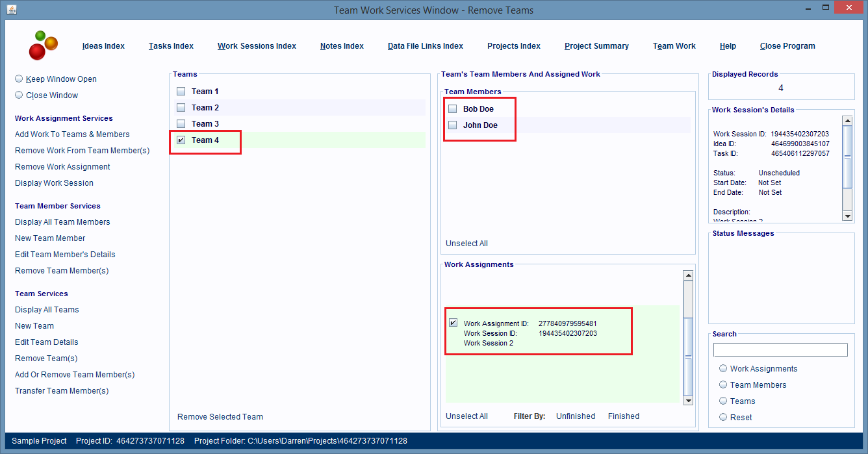
Task: Tick the Team 1 checkbox
Action: (181, 92)
